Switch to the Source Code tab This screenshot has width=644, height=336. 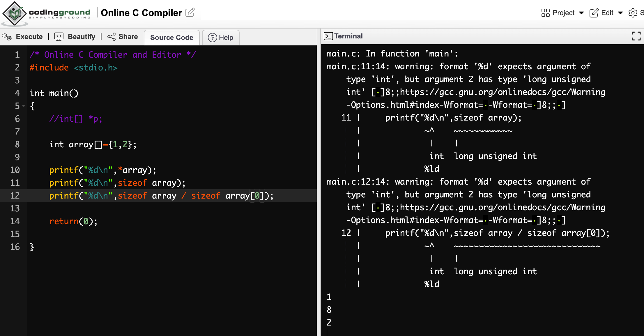[x=171, y=38]
